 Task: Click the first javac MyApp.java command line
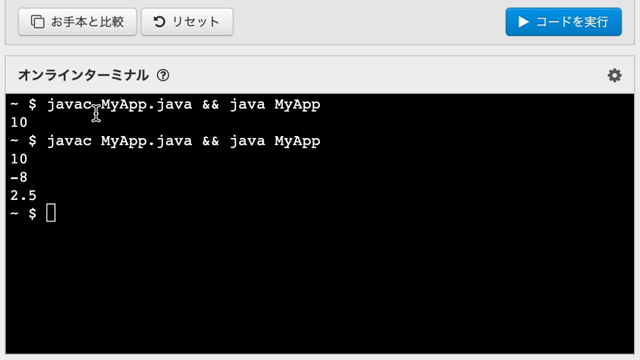pyautogui.click(x=165, y=104)
